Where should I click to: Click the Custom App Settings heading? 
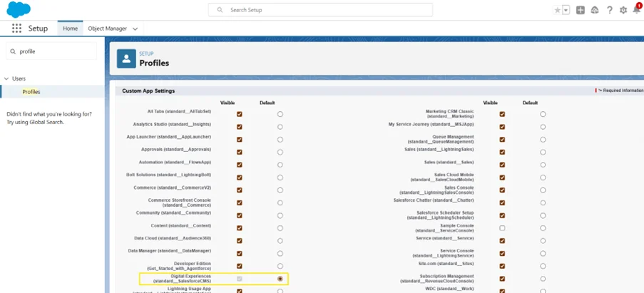click(x=148, y=91)
